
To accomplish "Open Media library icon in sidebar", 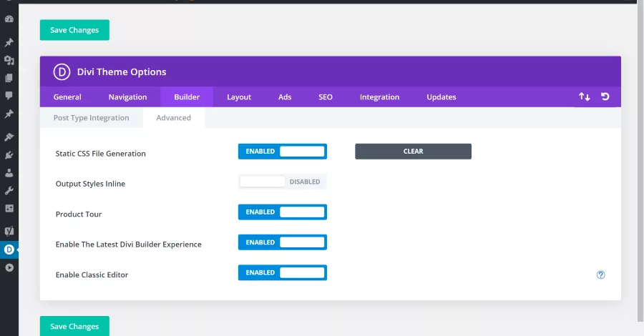I will [9, 60].
